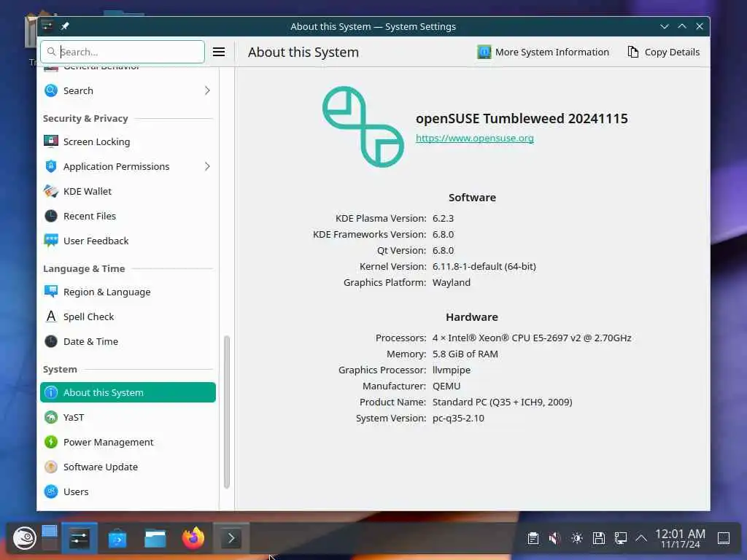
Task: Click the Date & Time clock icon
Action: pos(51,341)
